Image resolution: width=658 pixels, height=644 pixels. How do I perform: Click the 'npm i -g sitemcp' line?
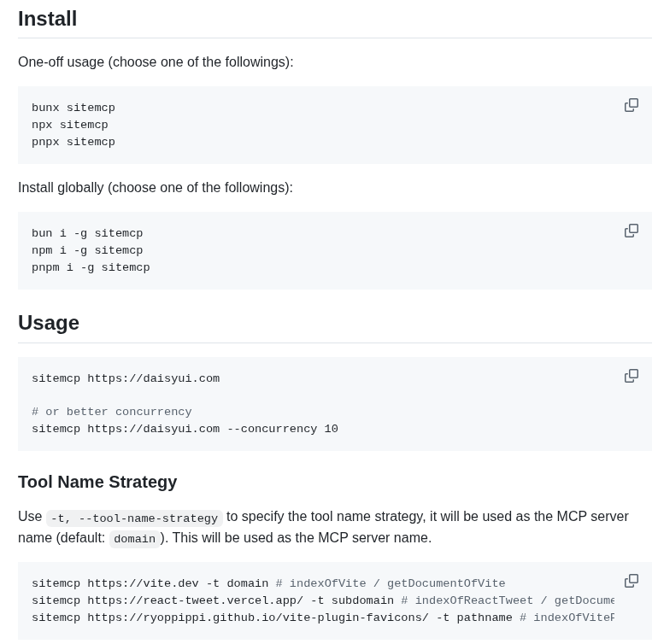click(87, 250)
